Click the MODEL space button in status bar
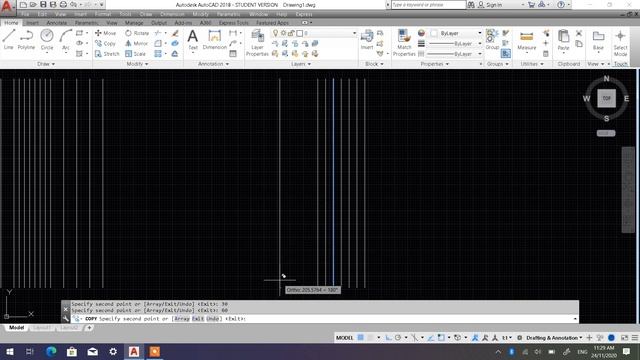 344,338
